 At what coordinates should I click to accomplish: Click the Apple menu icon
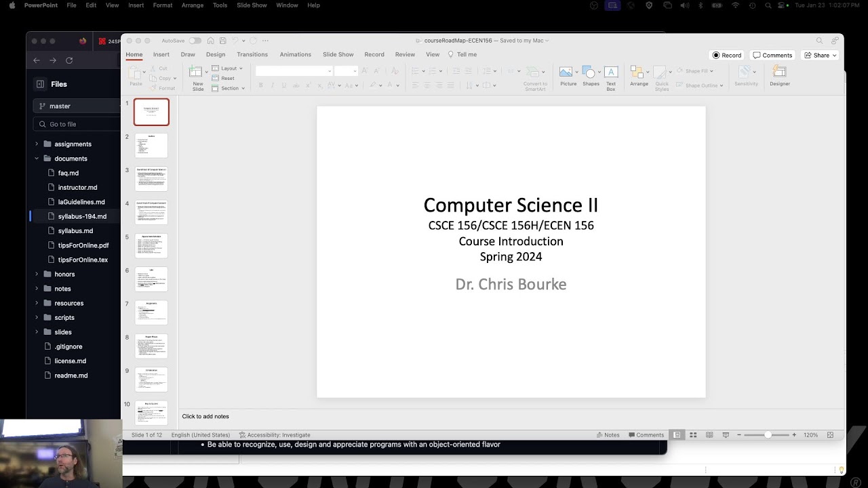point(12,5)
